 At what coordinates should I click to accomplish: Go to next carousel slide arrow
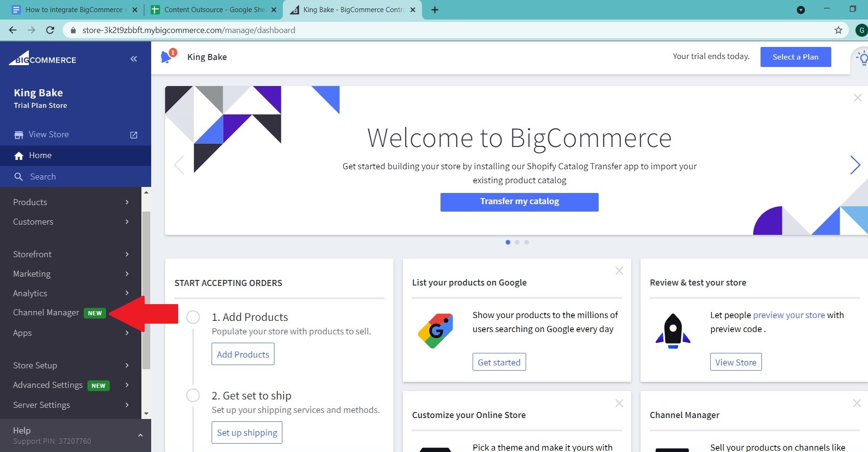tap(855, 165)
